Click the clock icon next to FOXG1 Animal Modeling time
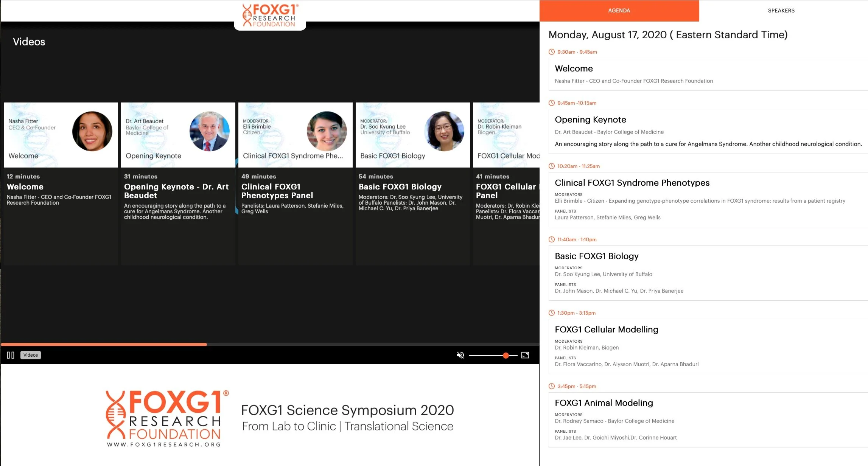The height and width of the screenshot is (466, 868). point(551,386)
